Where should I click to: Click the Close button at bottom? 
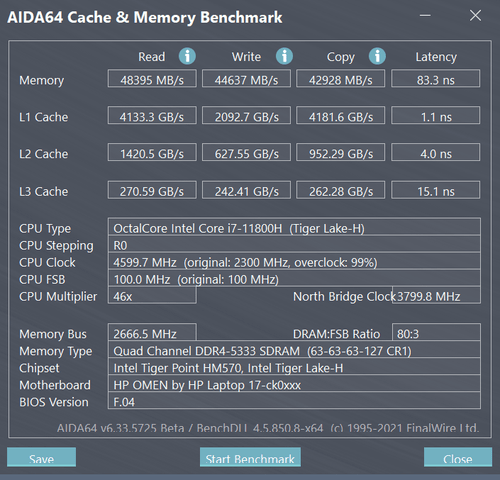point(458,457)
